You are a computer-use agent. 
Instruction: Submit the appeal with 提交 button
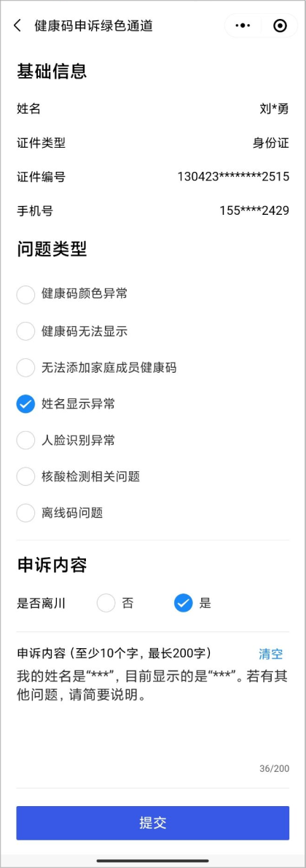pos(152,823)
